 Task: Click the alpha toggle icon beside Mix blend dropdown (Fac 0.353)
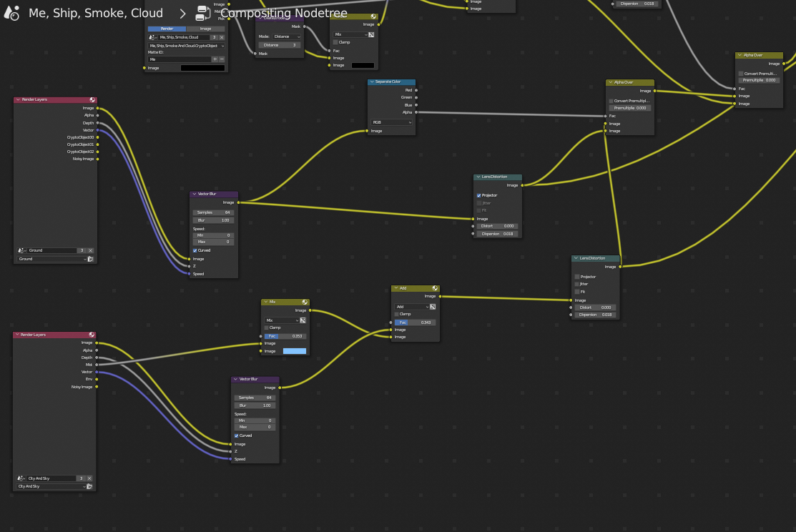pyautogui.click(x=303, y=320)
